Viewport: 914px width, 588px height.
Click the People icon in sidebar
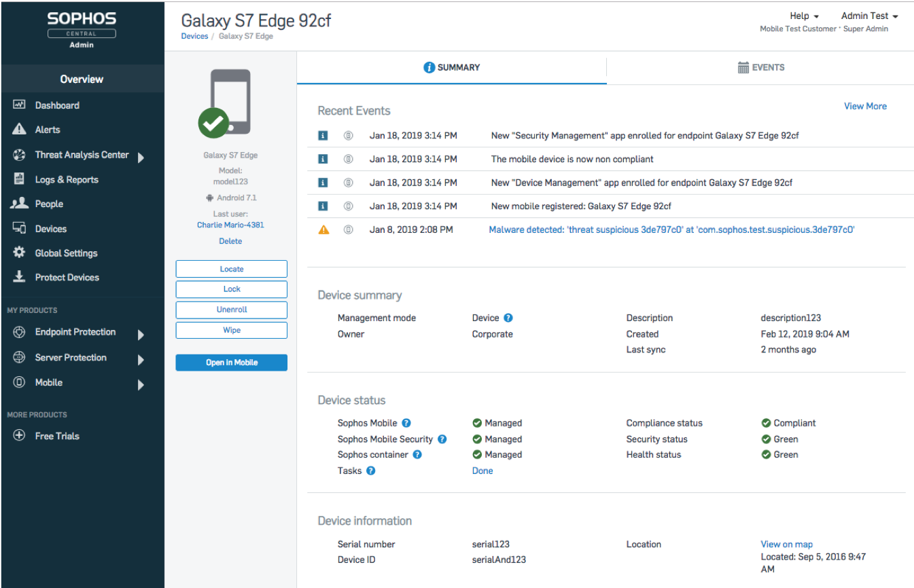click(x=19, y=204)
